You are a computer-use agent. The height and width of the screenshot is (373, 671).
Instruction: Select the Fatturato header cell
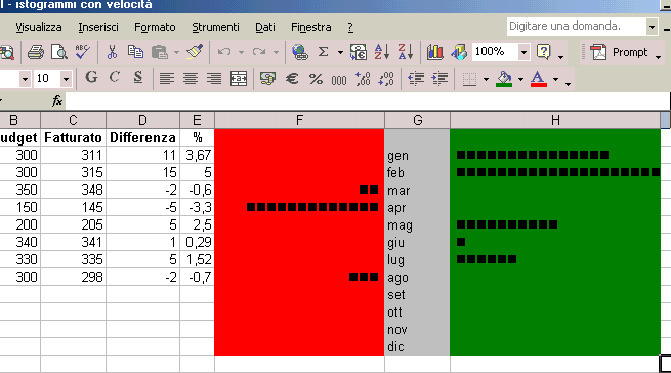73,137
